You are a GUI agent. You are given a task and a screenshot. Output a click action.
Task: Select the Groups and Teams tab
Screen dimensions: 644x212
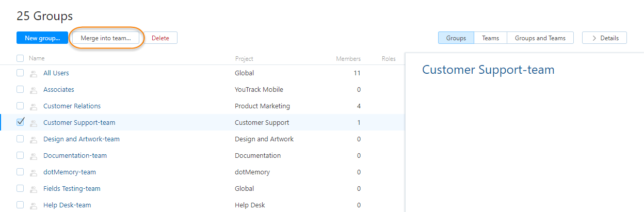(540, 38)
